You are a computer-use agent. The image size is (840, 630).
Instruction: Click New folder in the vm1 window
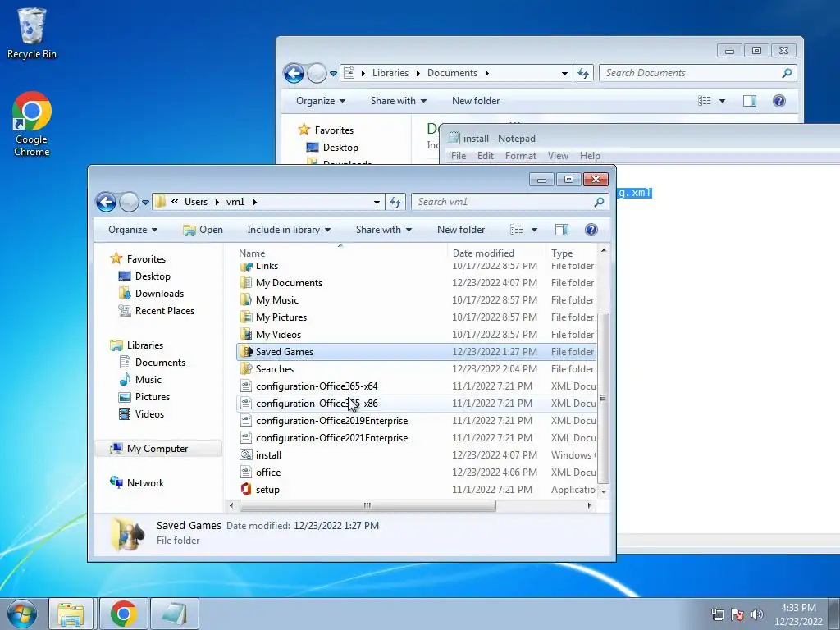(x=461, y=230)
